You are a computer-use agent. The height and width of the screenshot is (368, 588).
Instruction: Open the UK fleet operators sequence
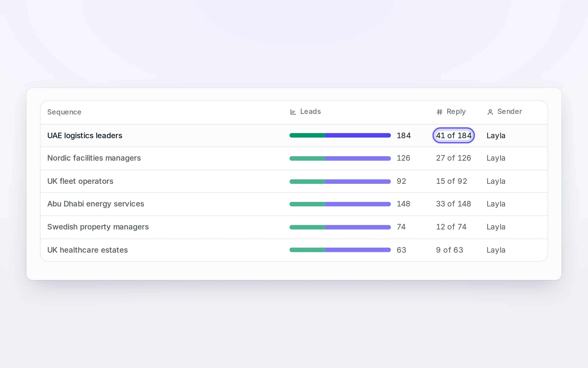80,181
